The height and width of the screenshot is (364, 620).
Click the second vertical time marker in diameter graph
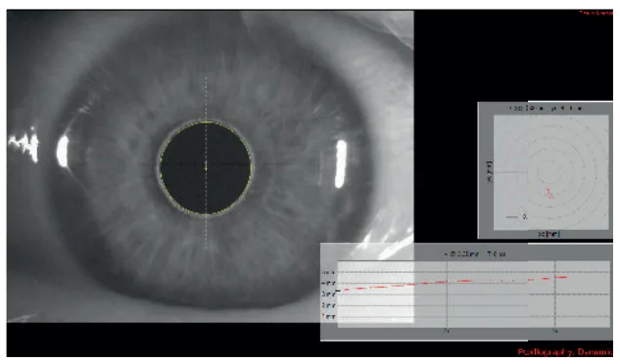tap(555, 295)
